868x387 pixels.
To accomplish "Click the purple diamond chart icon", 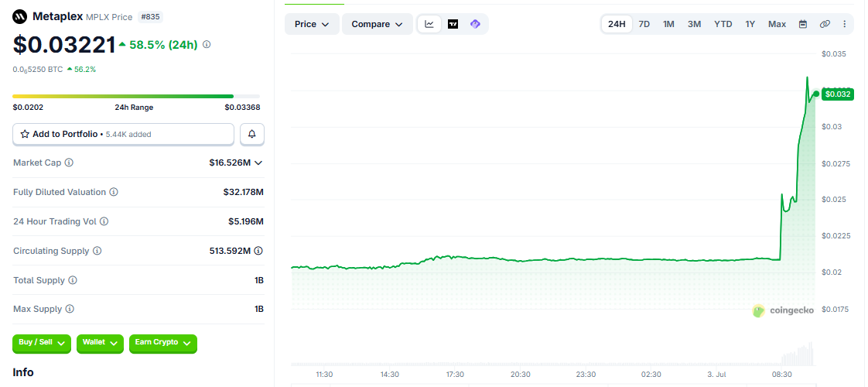I will point(475,24).
